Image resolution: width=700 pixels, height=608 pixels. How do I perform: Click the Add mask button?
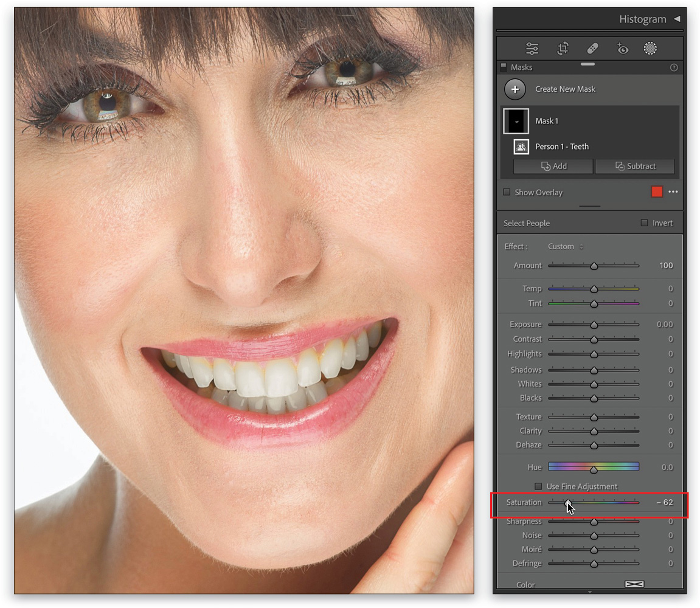[553, 166]
